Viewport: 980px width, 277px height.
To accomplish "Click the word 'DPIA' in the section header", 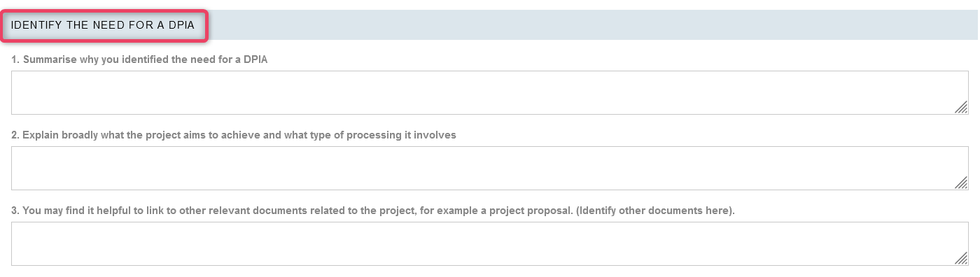I will click(x=181, y=24).
